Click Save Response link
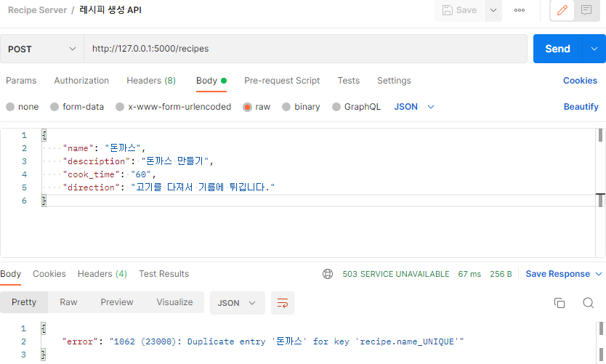The height and width of the screenshot is (364, 606). (x=558, y=274)
